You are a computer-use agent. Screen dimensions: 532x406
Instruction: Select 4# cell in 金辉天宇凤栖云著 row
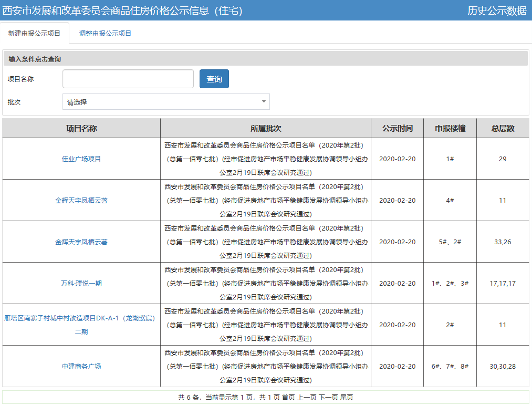coord(450,201)
